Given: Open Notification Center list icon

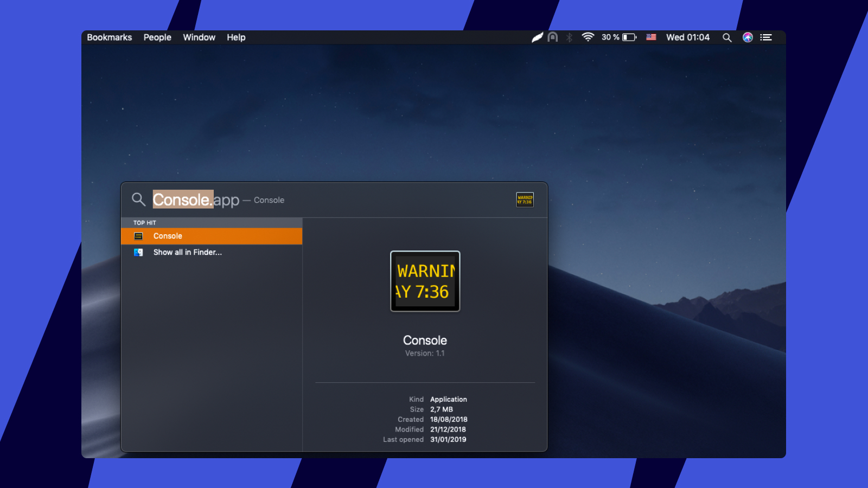Looking at the screenshot, I should (766, 37).
